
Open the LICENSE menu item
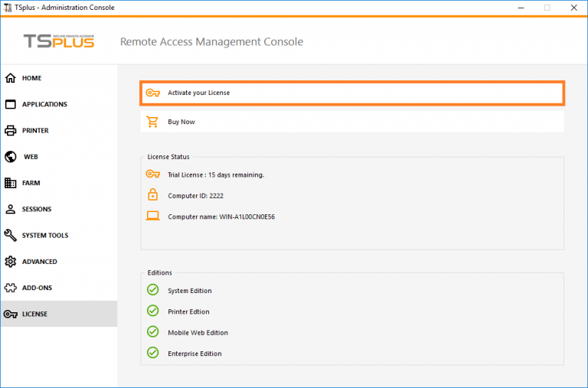pos(34,314)
